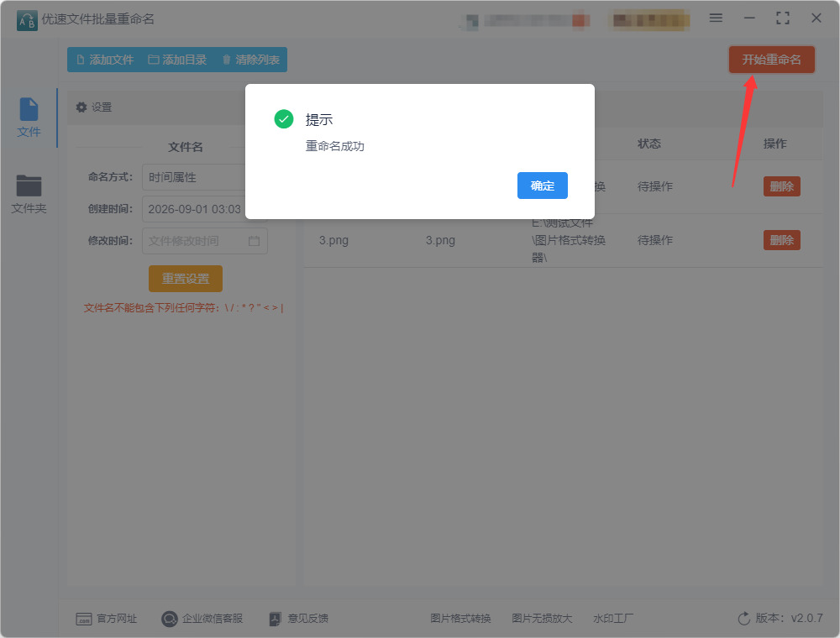Open the hamburger menu in title bar
The width and height of the screenshot is (840, 638).
(x=716, y=18)
